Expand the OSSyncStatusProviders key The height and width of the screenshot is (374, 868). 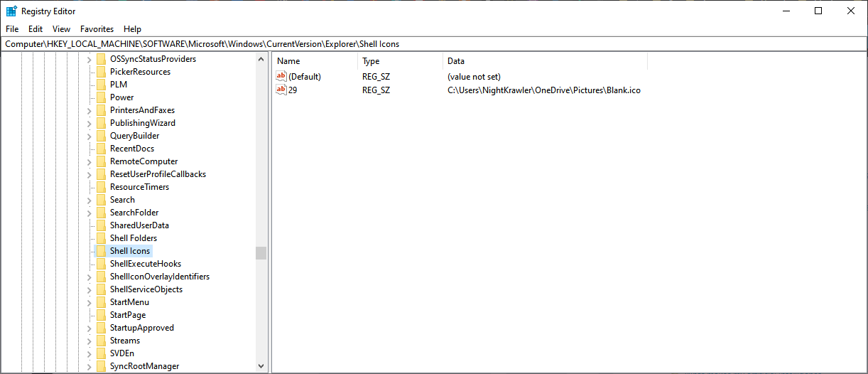coord(89,59)
